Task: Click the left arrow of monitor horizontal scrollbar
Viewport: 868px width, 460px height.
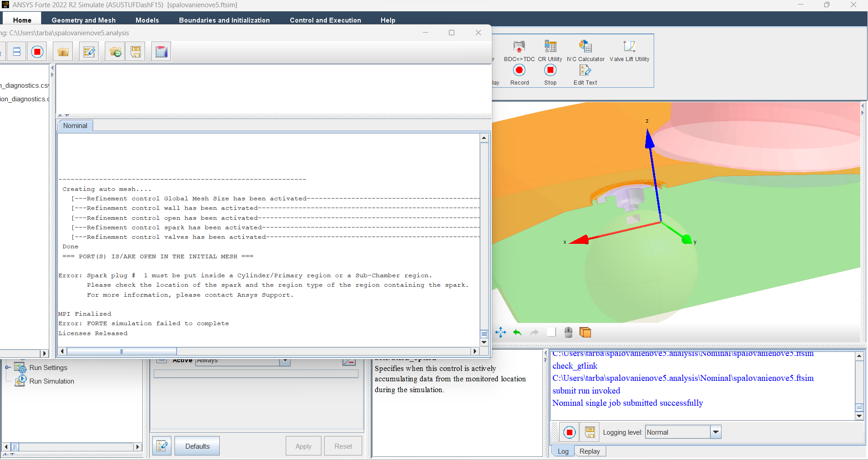Action: click(62, 351)
